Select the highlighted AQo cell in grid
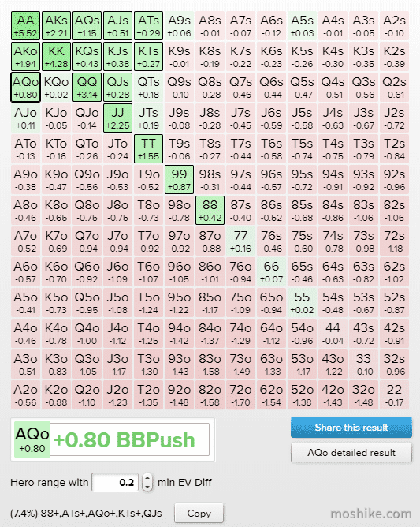The image size is (420, 527). [25, 87]
